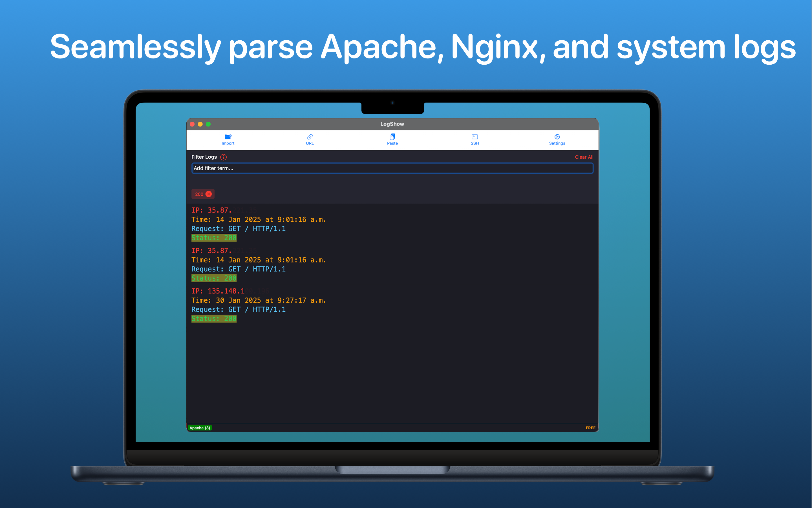Click the 'Filter Logs' heading
The width and height of the screenshot is (812, 508).
[204, 157]
